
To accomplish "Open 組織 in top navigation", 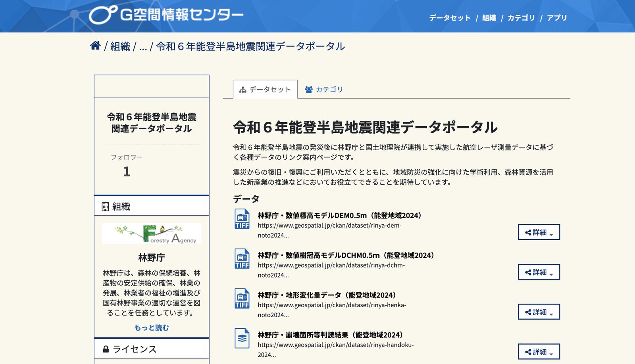I will [489, 18].
